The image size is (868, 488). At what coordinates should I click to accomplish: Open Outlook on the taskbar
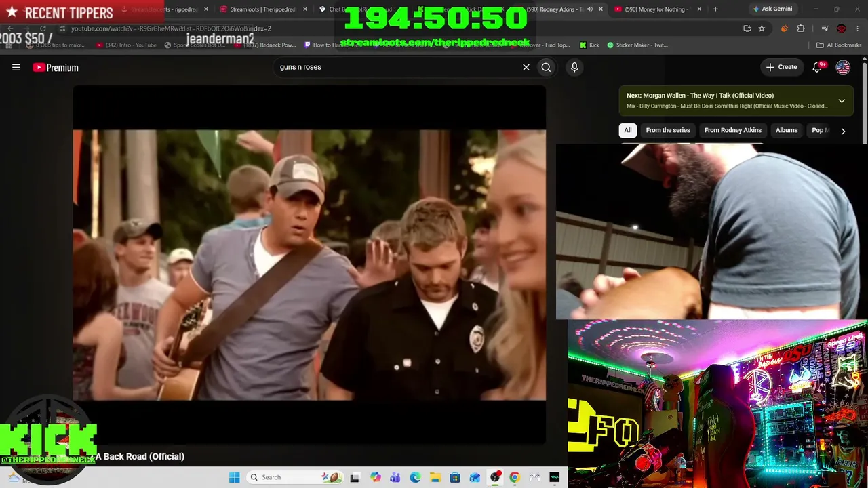[475, 477]
